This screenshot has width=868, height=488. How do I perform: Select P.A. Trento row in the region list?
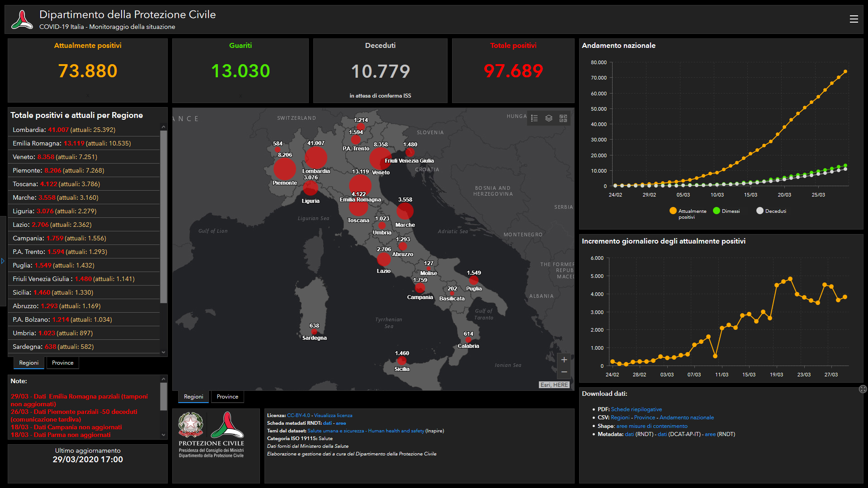click(84, 252)
